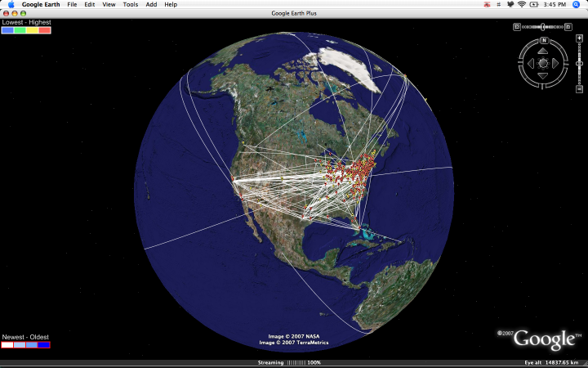Pan right with the compass right arrow
This screenshot has width=588, height=368.
tap(555, 64)
